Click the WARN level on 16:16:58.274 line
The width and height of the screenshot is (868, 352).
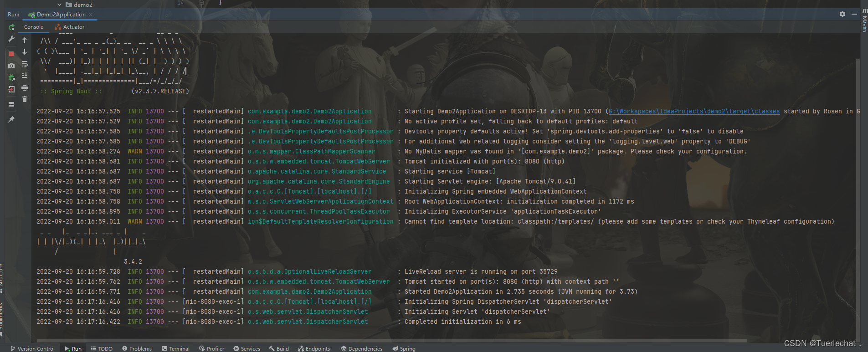pyautogui.click(x=135, y=151)
